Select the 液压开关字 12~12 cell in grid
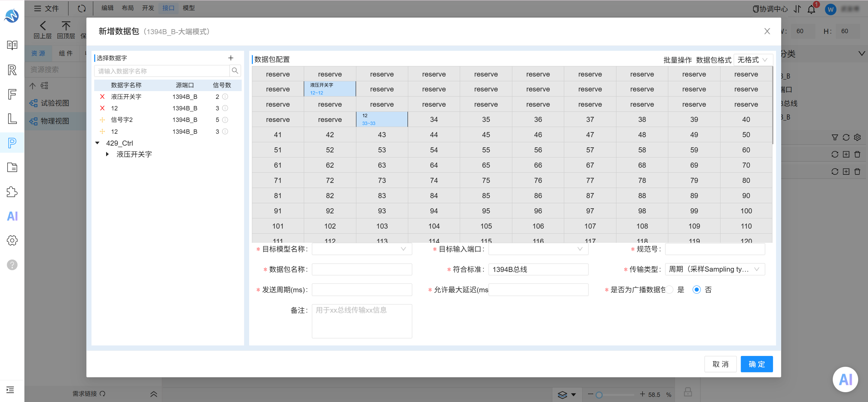Image resolution: width=868 pixels, height=402 pixels. (x=330, y=89)
